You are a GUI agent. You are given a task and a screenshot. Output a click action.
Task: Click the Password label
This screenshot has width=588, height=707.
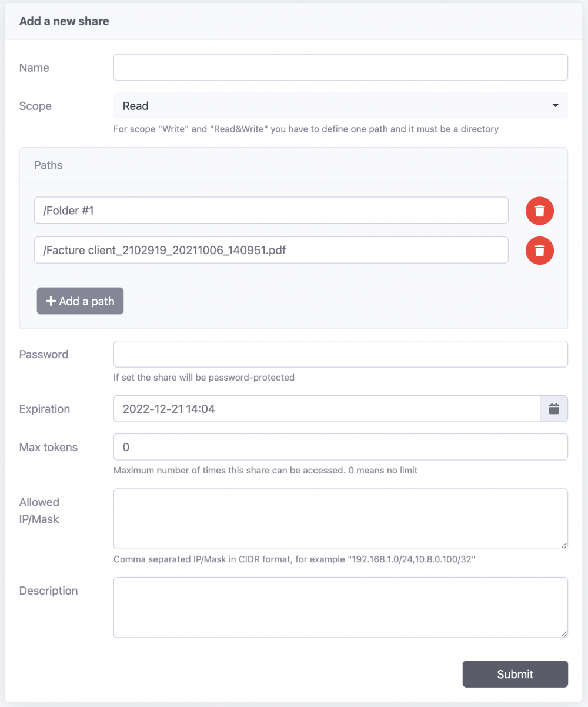click(x=44, y=354)
